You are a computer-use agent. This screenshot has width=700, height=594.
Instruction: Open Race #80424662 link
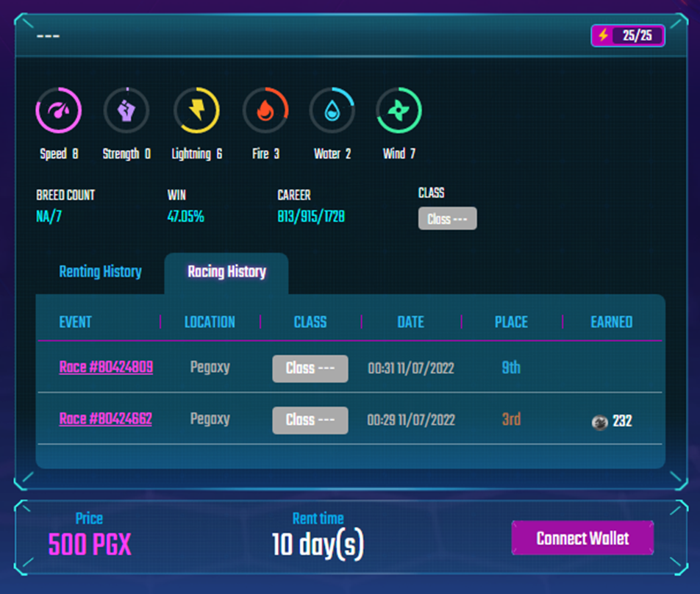click(x=106, y=419)
